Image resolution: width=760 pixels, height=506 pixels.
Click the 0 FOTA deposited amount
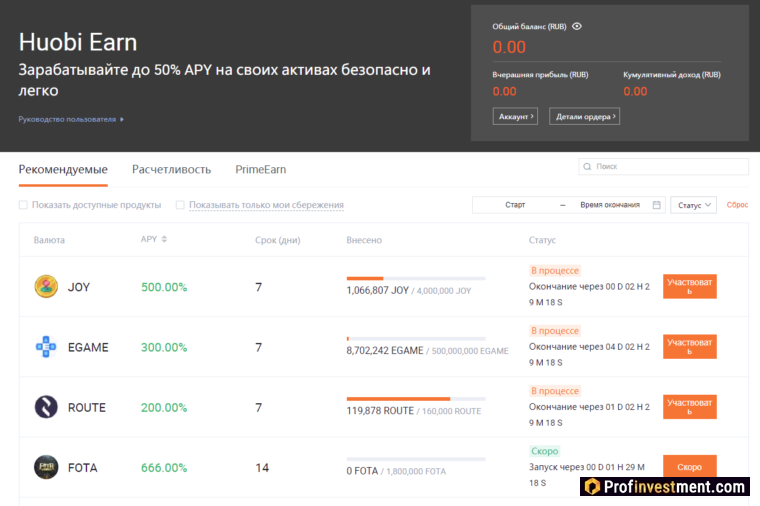click(362, 471)
